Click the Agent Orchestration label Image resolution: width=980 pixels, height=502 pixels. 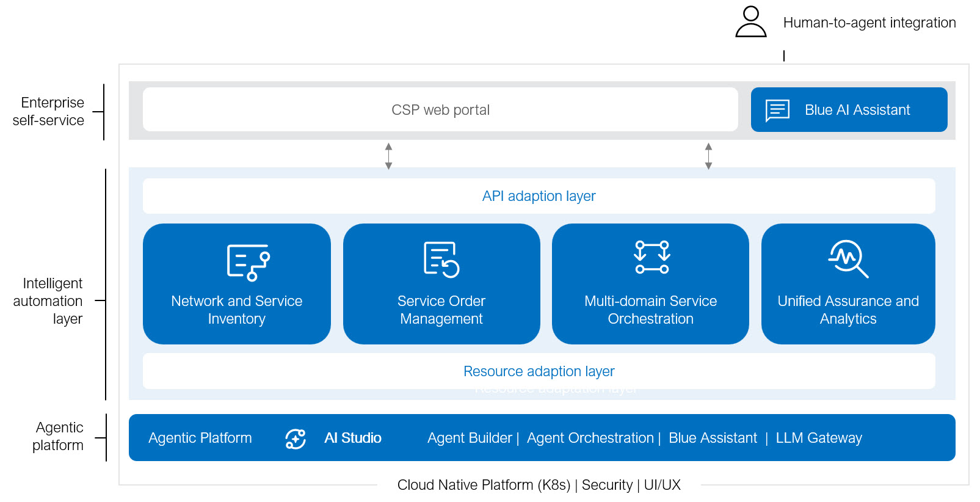(x=590, y=438)
